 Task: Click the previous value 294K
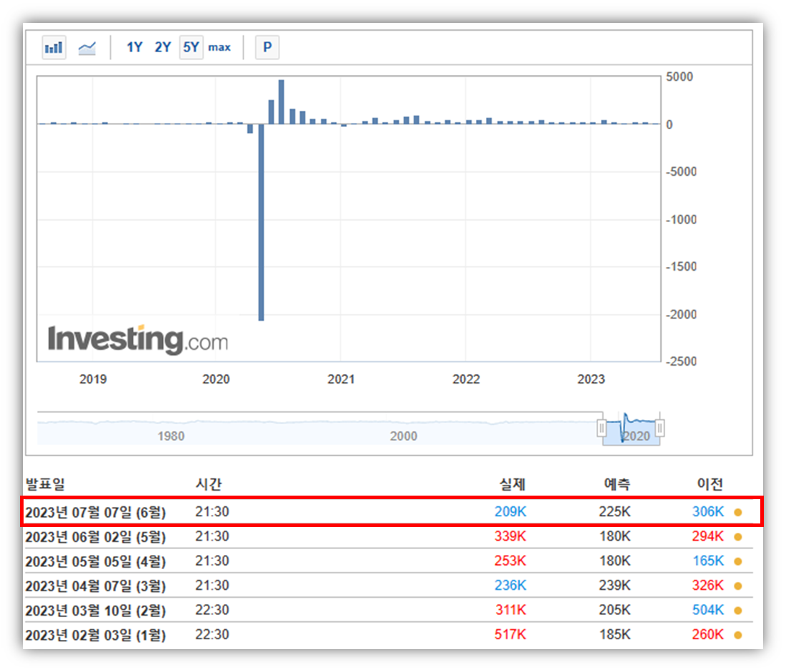pyautogui.click(x=708, y=536)
